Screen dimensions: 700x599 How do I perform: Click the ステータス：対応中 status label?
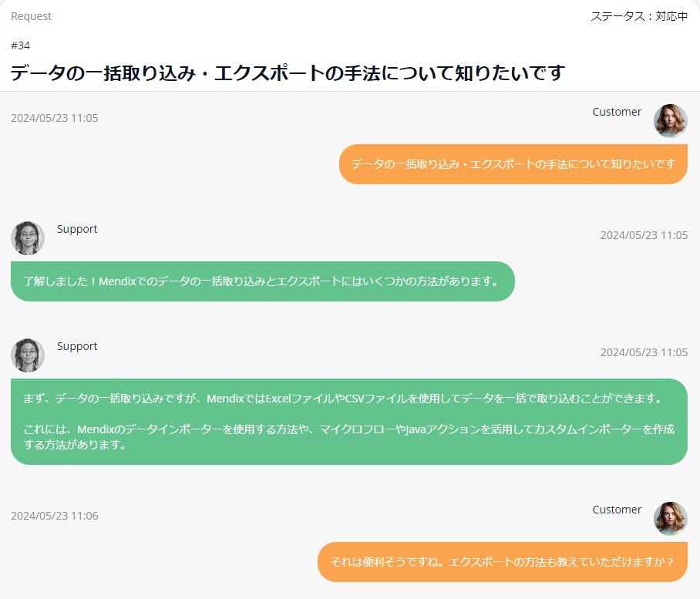click(639, 16)
